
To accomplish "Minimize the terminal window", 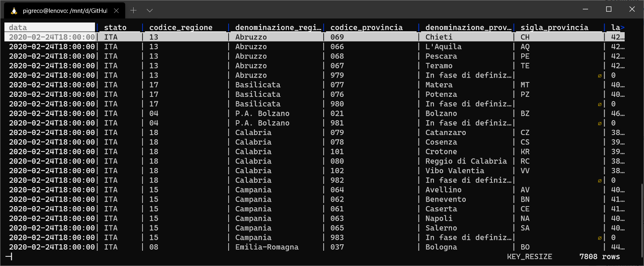I will click(x=585, y=9).
